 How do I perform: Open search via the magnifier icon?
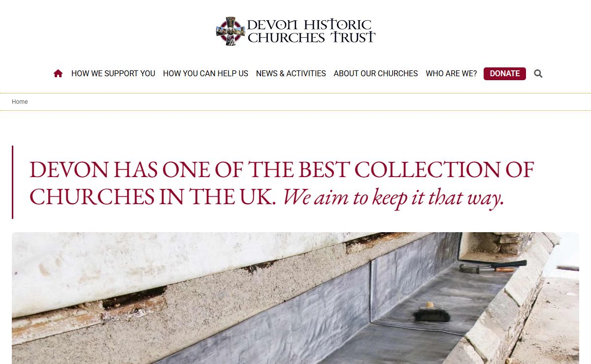(538, 74)
